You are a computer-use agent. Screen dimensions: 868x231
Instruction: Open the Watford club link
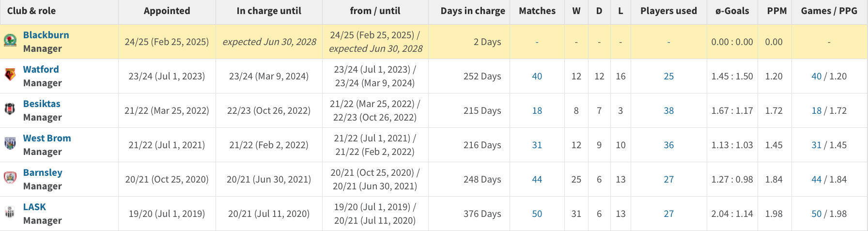point(41,69)
